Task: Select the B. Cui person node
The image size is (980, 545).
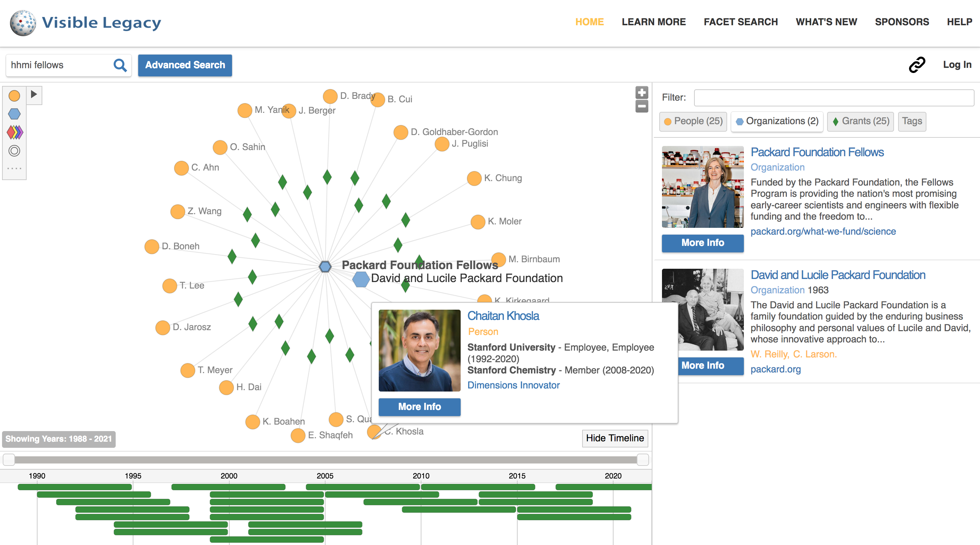Action: coord(377,100)
